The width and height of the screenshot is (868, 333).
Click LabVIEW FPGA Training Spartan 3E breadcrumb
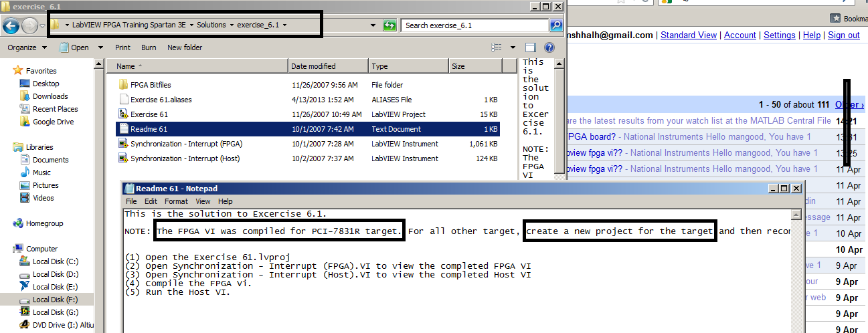(130, 25)
